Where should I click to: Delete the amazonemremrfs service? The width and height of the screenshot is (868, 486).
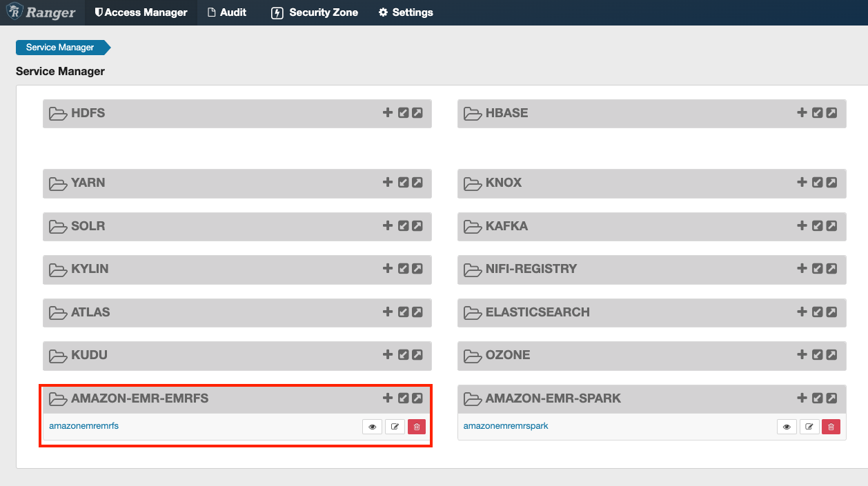click(417, 427)
